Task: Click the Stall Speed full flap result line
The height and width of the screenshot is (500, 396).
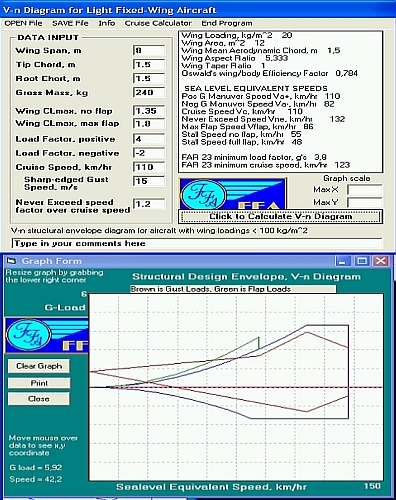Action: [242, 142]
